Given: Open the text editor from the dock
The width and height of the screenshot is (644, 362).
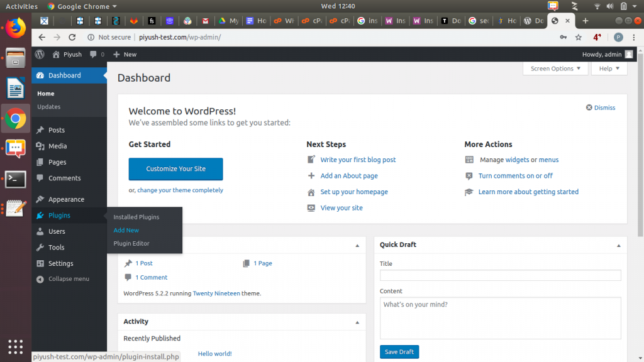Looking at the screenshot, I should (16, 209).
